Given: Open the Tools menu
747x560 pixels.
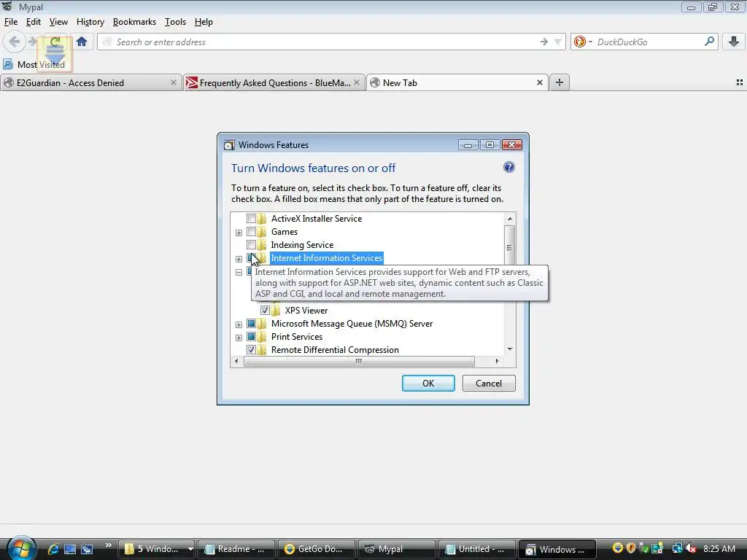Looking at the screenshot, I should [x=175, y=22].
